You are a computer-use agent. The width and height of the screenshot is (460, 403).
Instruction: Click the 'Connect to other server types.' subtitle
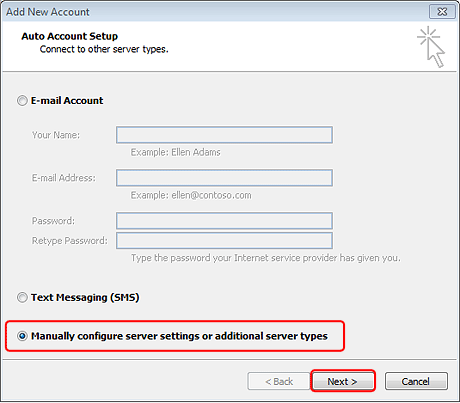[x=104, y=49]
